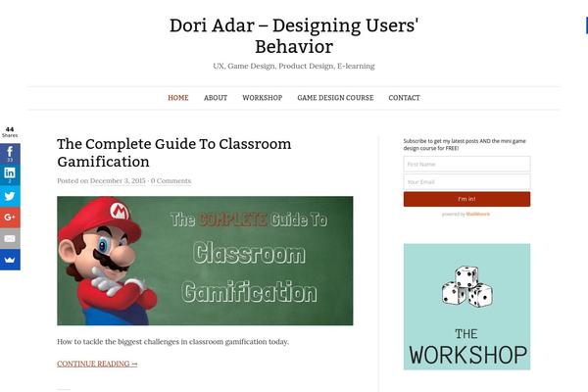
Task: Tweet this page via Twitter icon
Action: (10, 196)
